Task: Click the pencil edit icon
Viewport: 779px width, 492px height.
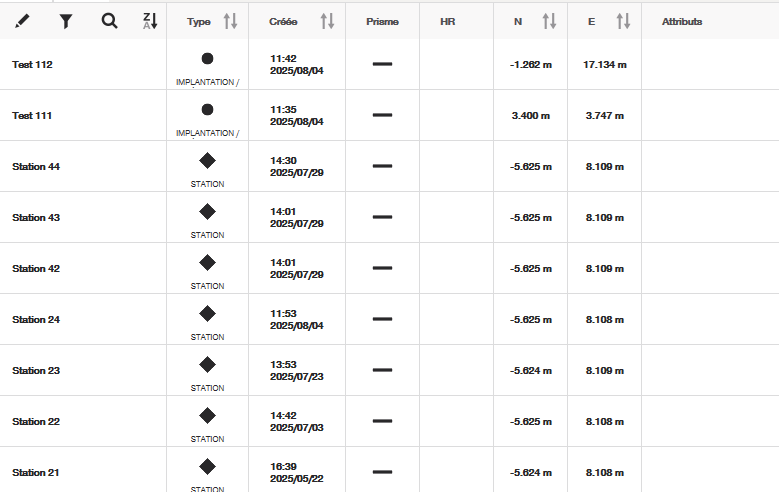Action: click(x=23, y=21)
